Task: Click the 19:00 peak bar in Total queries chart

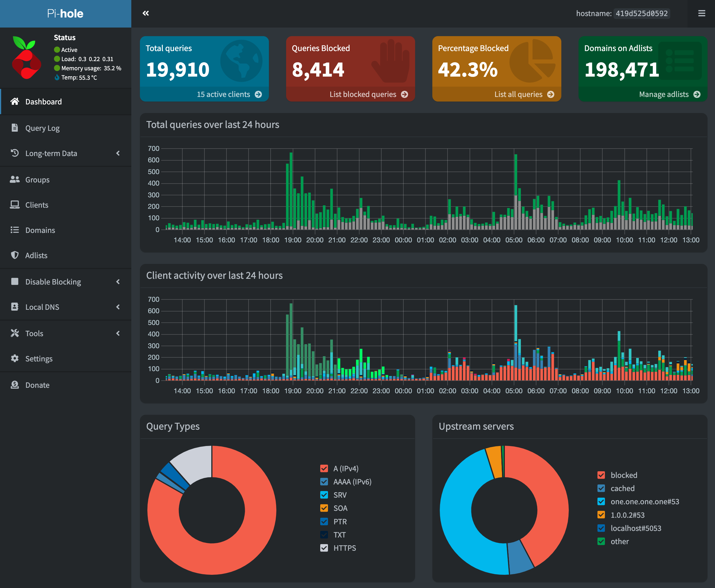Action: pyautogui.click(x=291, y=191)
